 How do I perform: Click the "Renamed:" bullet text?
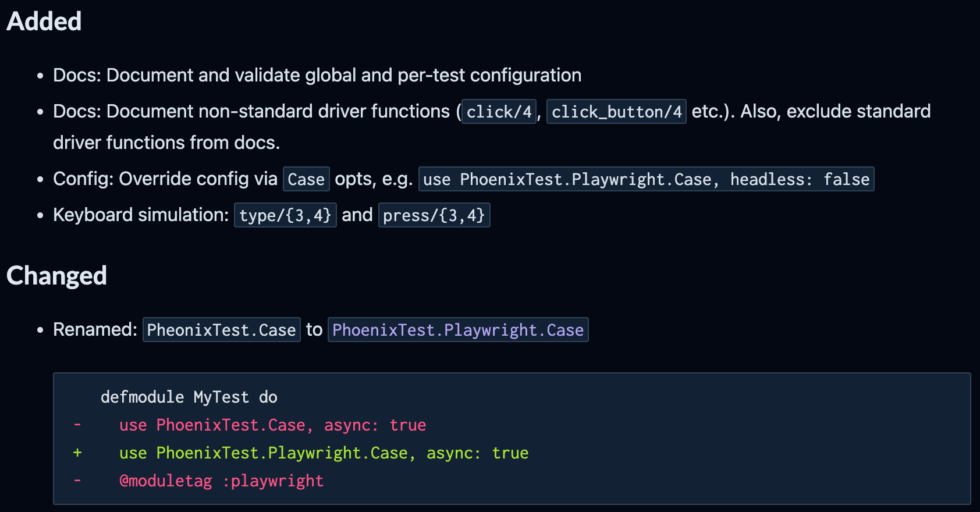pyautogui.click(x=95, y=330)
